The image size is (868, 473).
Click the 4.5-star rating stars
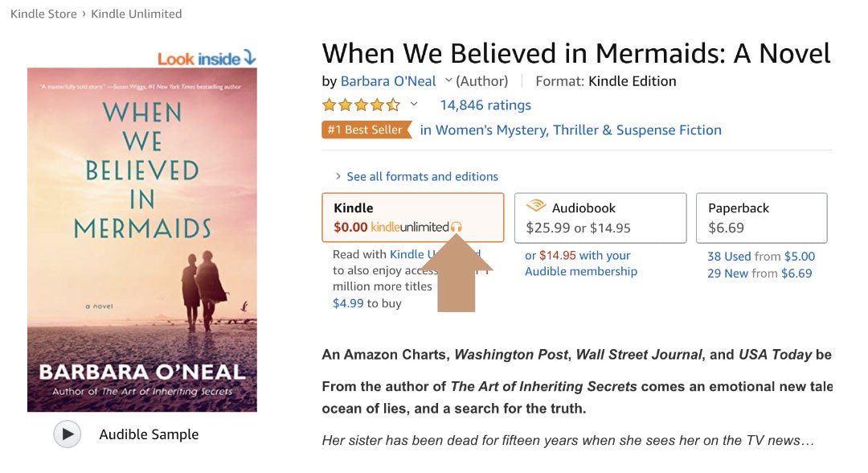pos(360,105)
